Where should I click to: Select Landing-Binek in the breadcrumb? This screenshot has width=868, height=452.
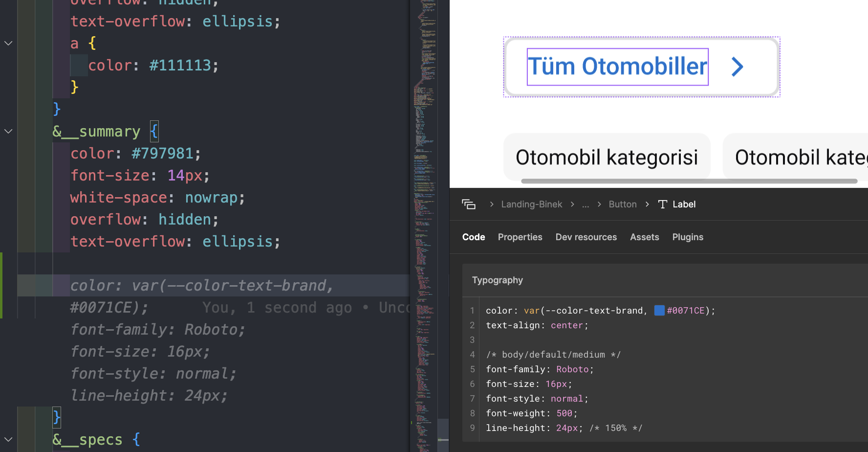532,204
